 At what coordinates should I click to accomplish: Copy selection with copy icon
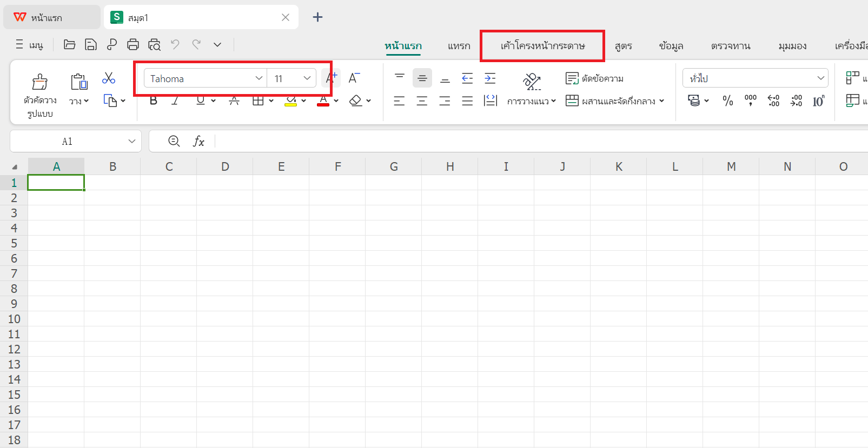pyautogui.click(x=110, y=101)
